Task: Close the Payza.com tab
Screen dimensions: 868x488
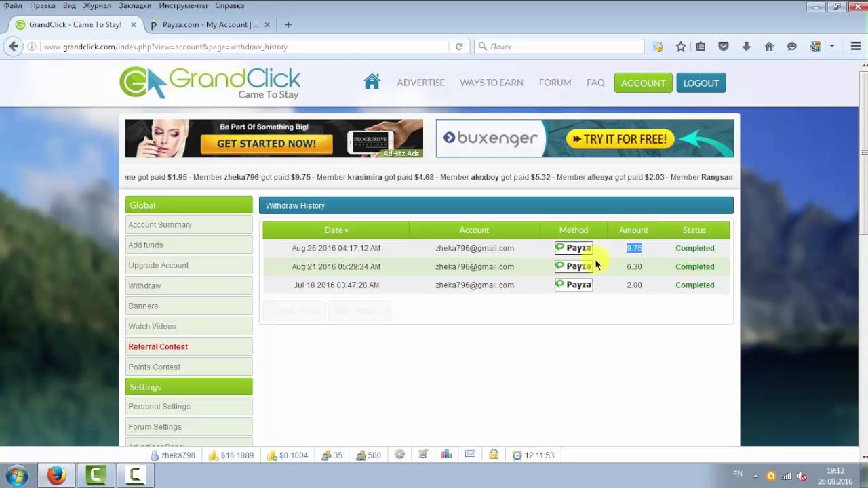Action: pyautogui.click(x=267, y=24)
